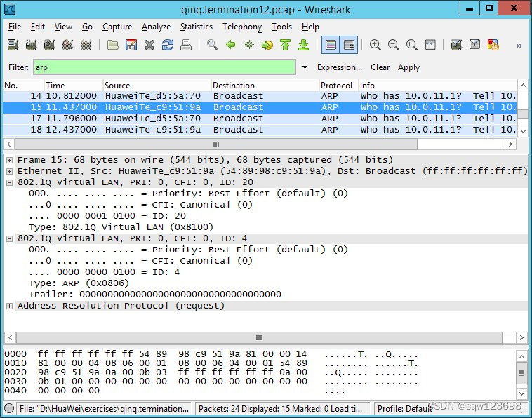Sort packets by Time column header
This screenshot has height=418, width=532.
coord(73,85)
